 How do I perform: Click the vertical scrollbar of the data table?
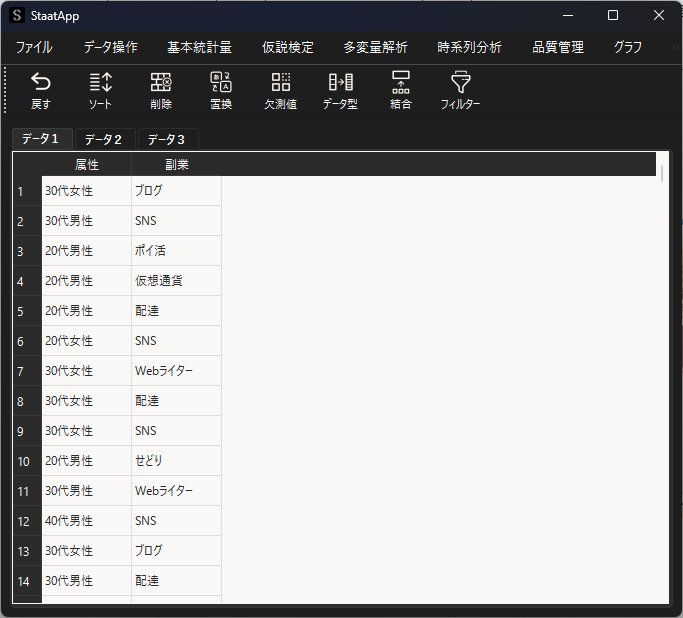click(662, 174)
